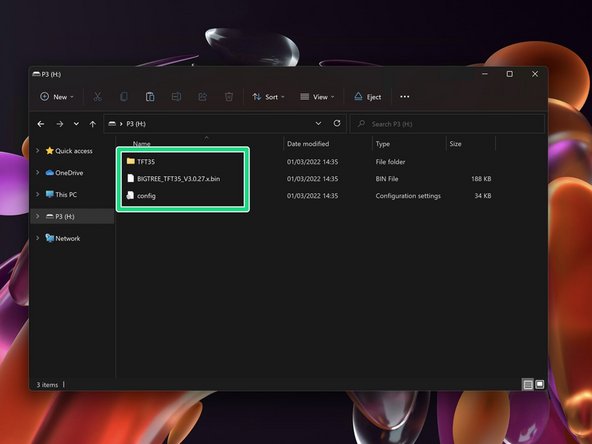Switch to details view icon in status bar
This screenshot has height=444, width=592.
coord(528,385)
